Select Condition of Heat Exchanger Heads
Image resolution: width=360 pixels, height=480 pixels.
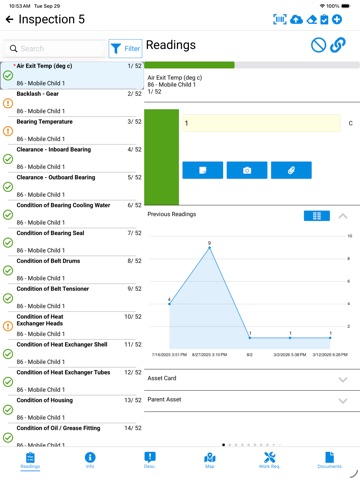[x=72, y=325]
